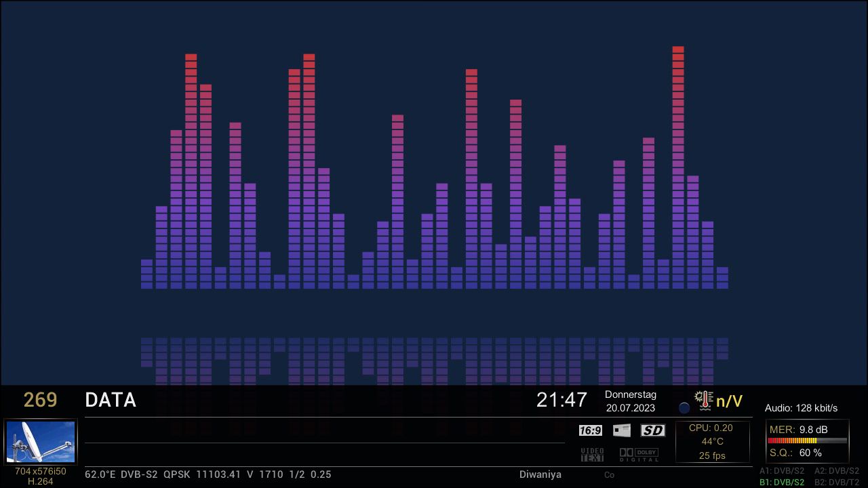868x488 pixels.
Task: Click the 62.0°E orbital position
Action: [100, 474]
